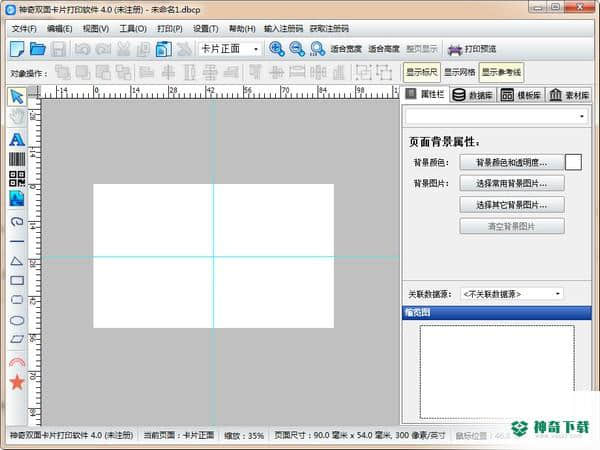Viewport: 600px width, 450px height.
Task: Open the 编辑(E) menu
Action: [x=59, y=29]
